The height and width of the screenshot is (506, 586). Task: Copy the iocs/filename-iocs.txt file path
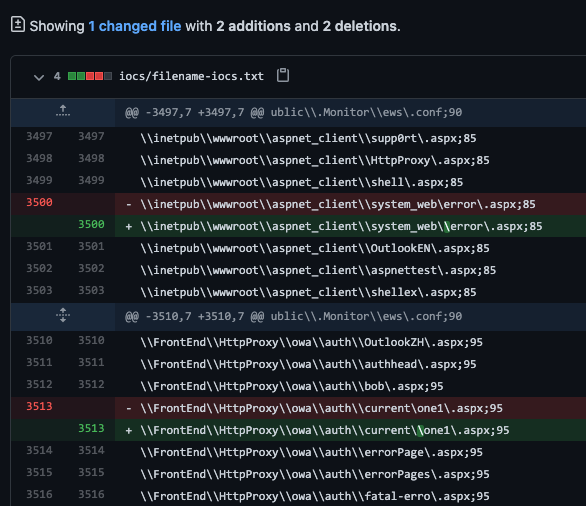pos(283,75)
